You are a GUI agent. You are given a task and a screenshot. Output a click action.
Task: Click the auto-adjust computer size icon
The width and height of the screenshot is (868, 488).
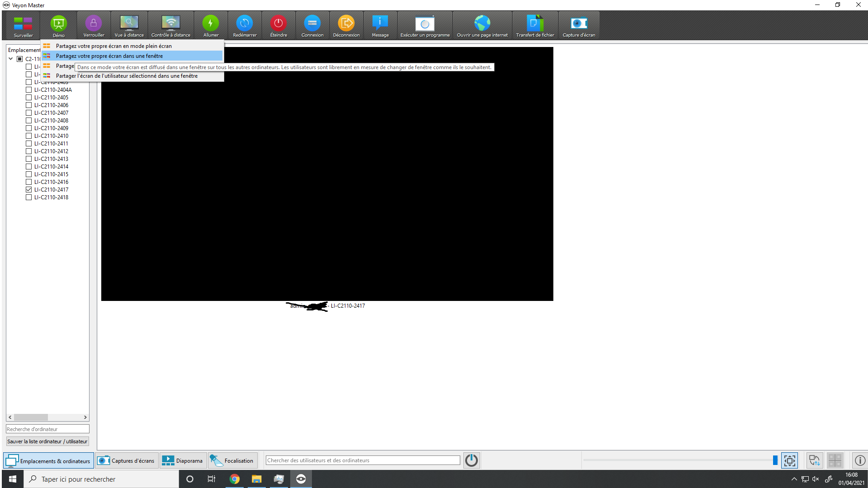pyautogui.click(x=790, y=460)
